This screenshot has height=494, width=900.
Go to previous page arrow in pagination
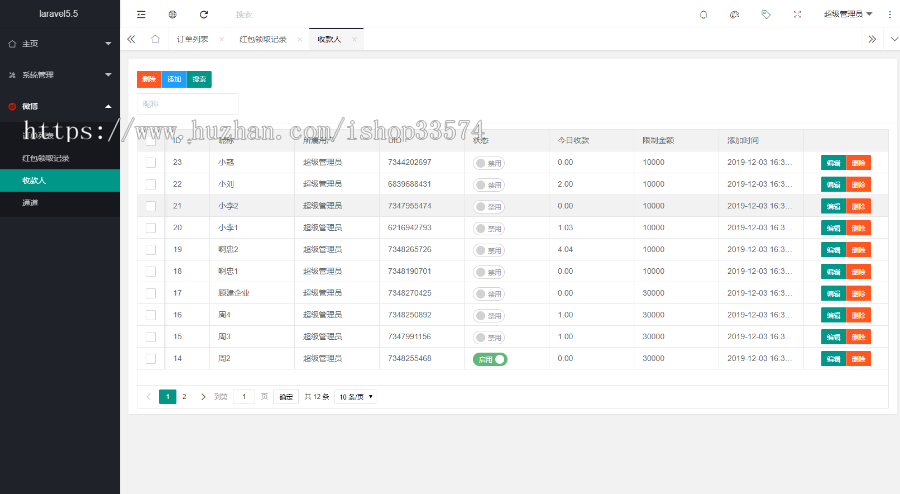point(149,396)
